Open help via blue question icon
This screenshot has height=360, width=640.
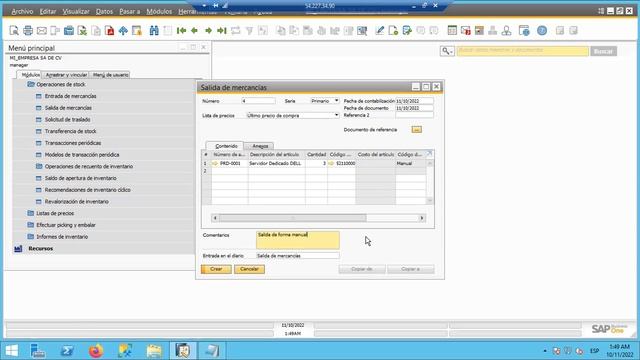pyautogui.click(x=542, y=31)
